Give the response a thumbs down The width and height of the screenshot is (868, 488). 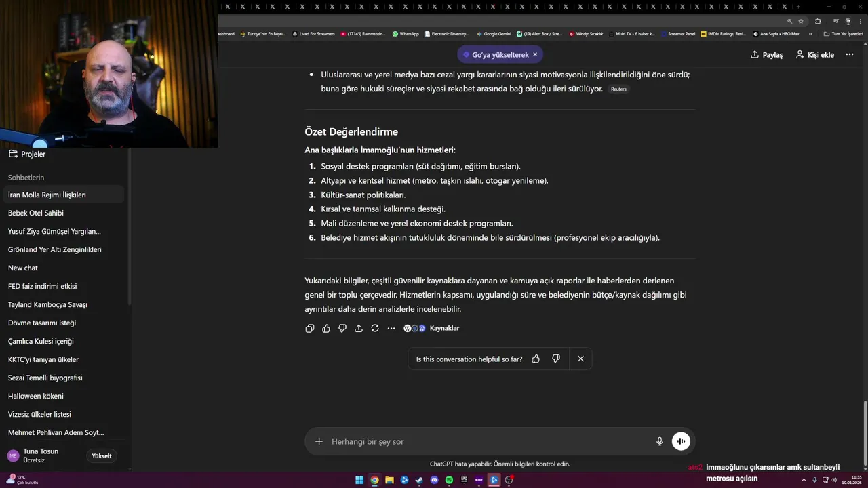pyautogui.click(x=342, y=328)
